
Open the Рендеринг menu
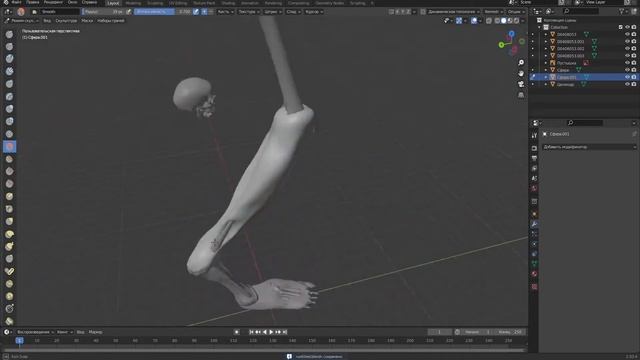[53, 2]
